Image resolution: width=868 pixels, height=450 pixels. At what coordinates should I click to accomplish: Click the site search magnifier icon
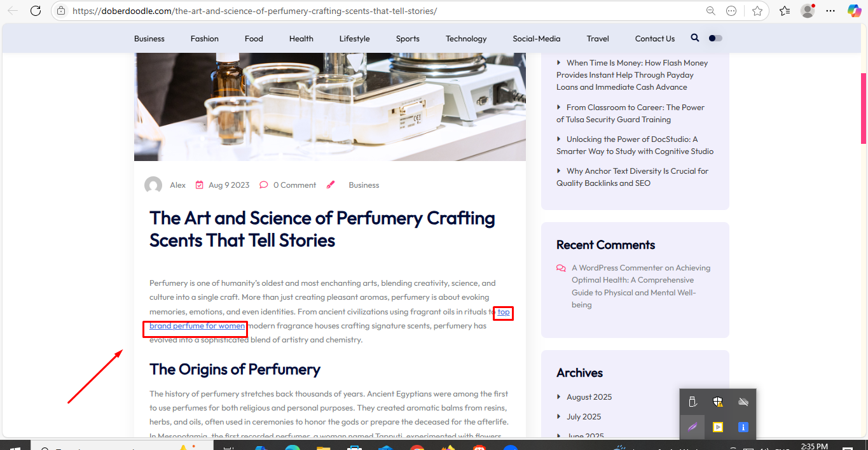point(694,38)
